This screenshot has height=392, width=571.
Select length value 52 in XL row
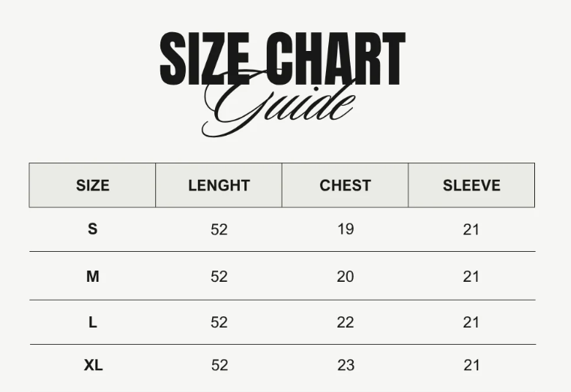(219, 366)
